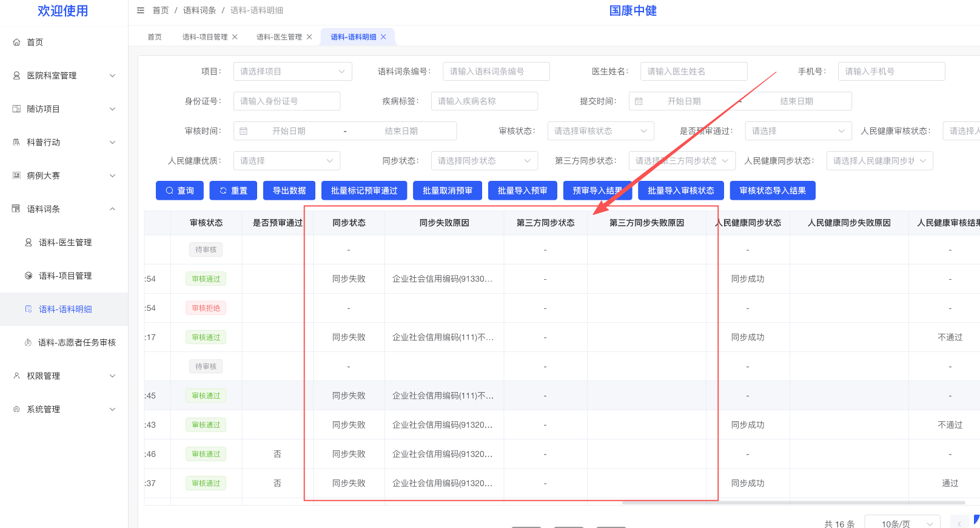Collapse 语料词条 menu
Screen dimensions: 980x528
(64, 209)
